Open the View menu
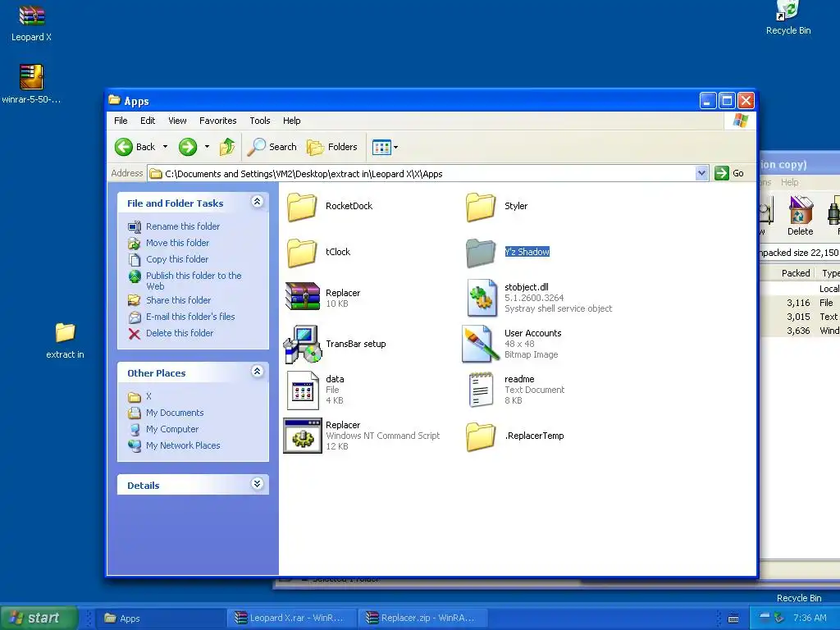 click(177, 121)
